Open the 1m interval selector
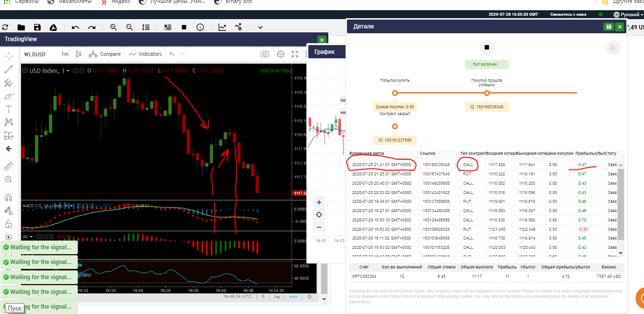This screenshot has width=644, height=314. pyautogui.click(x=65, y=54)
